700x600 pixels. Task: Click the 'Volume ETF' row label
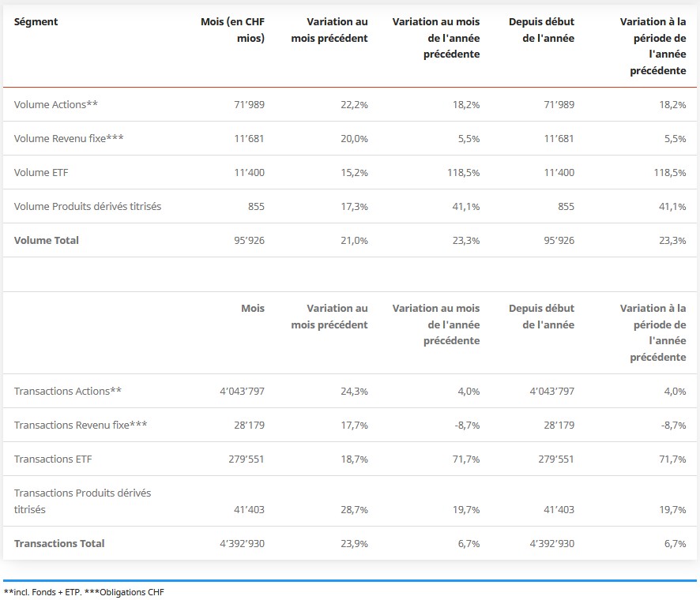(42, 173)
